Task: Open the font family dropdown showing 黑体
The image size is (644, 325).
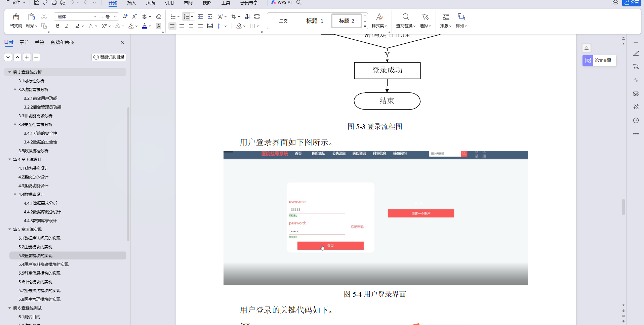Action: point(76,16)
